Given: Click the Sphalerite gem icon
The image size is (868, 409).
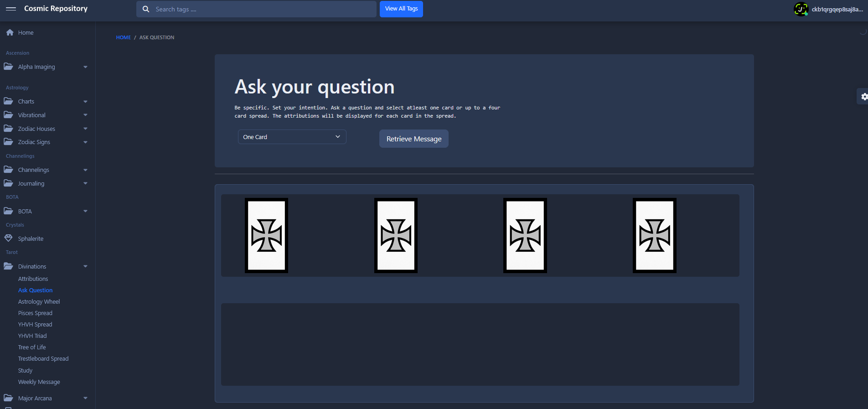Looking at the screenshot, I should click(x=8, y=238).
